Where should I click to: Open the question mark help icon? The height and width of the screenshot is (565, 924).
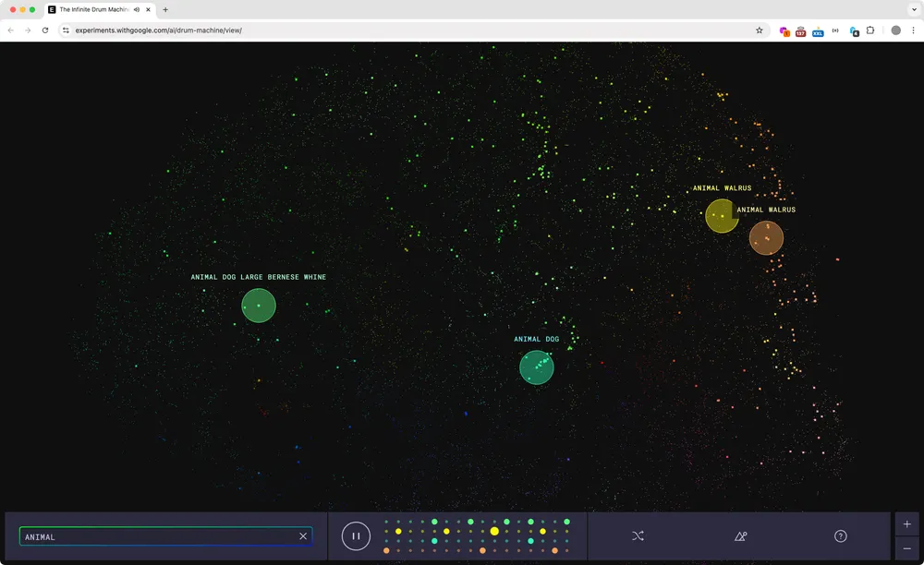coord(840,536)
